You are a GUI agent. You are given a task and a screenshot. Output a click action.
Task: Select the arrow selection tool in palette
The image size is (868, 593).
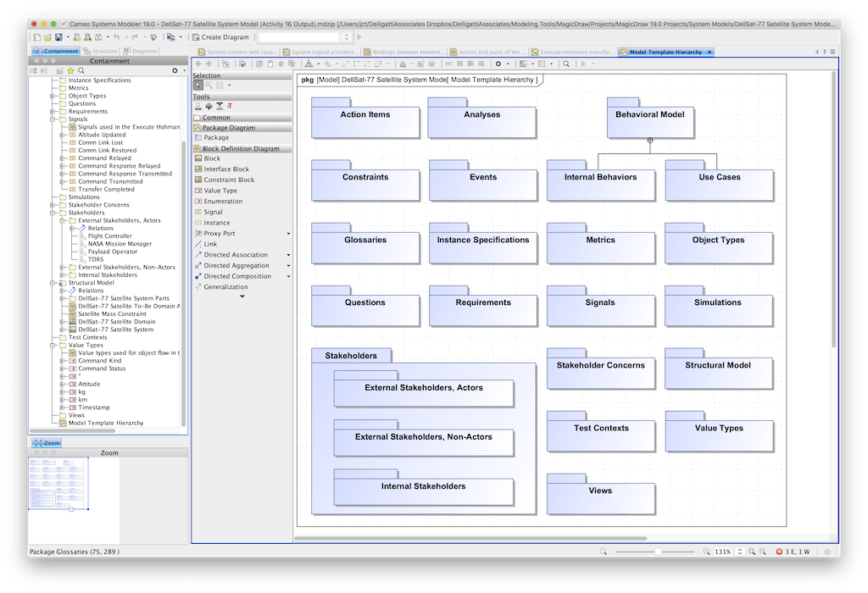[x=198, y=86]
